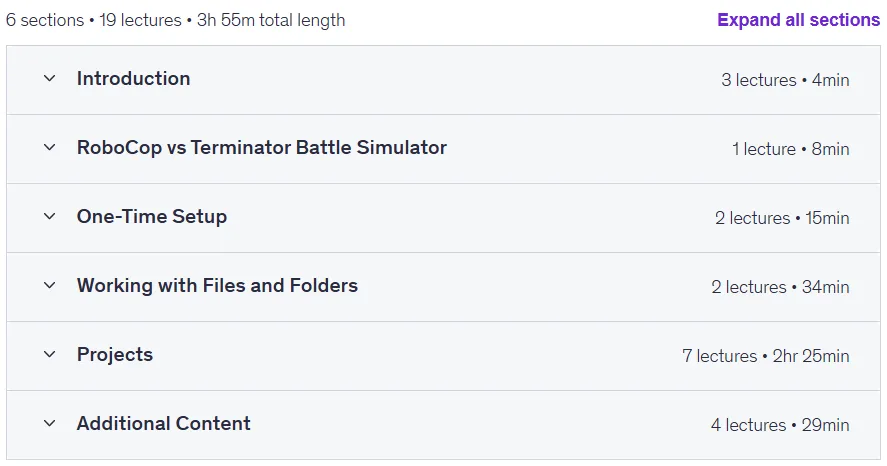The image size is (887, 466).
Task: Click the chevron for Working with Files and Folders
Action: click(50, 286)
